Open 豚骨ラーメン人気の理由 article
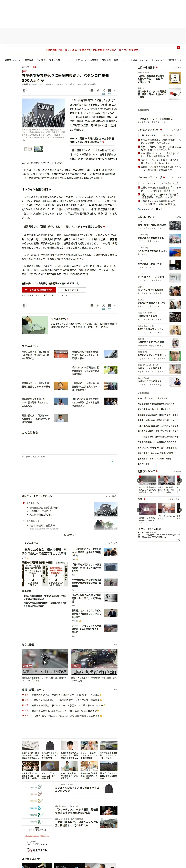Image resolution: width=186 pixels, height=868 pixels. click(x=149, y=368)
